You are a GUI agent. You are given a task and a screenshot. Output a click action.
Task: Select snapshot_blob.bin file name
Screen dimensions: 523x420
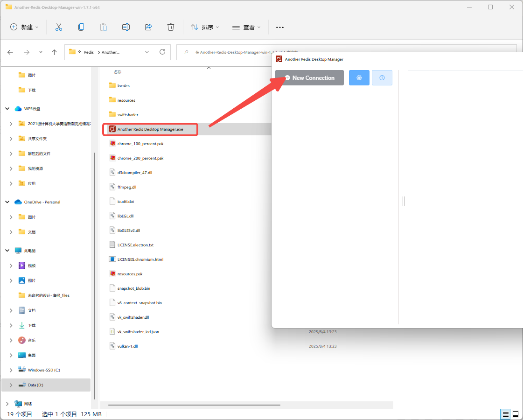pyautogui.click(x=134, y=288)
